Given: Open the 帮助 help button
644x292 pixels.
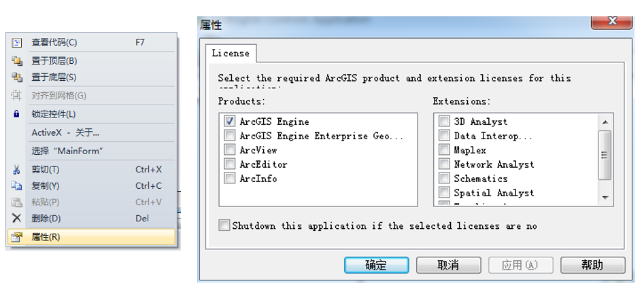Looking at the screenshot, I should [592, 265].
